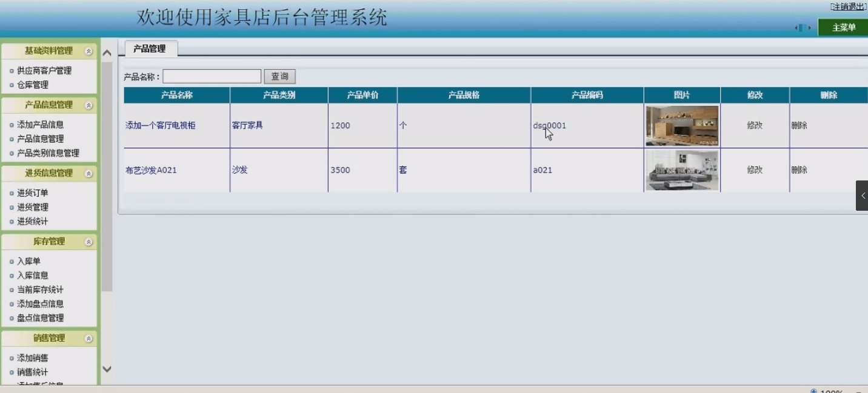This screenshot has height=393, width=868.
Task: Click sidebar scrollbar down arrow
Action: coord(107,369)
